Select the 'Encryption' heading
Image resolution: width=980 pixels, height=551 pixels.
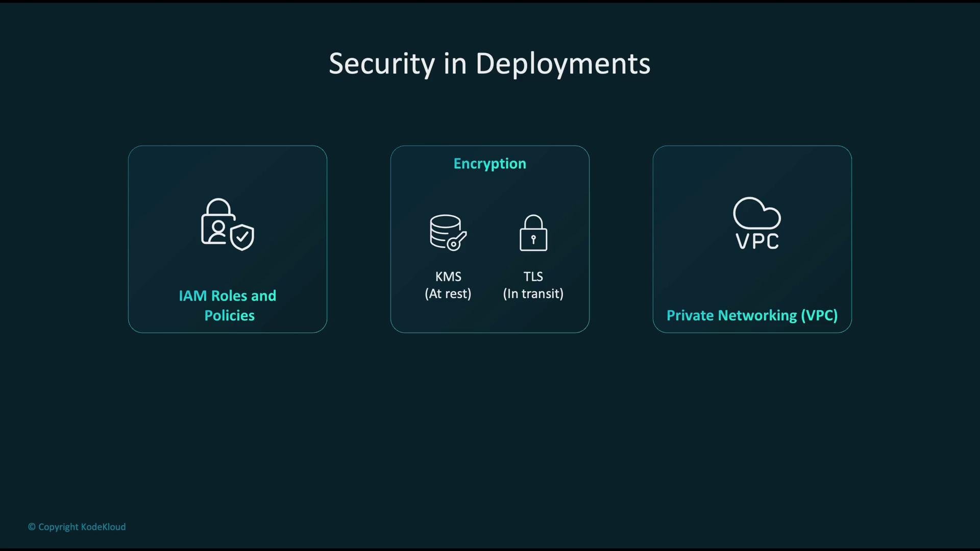pos(490,164)
